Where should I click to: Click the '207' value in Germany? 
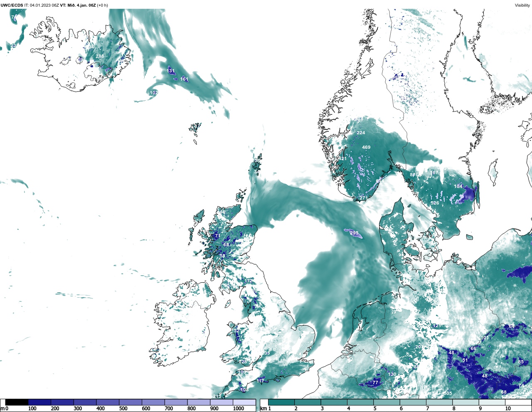pos(419,347)
